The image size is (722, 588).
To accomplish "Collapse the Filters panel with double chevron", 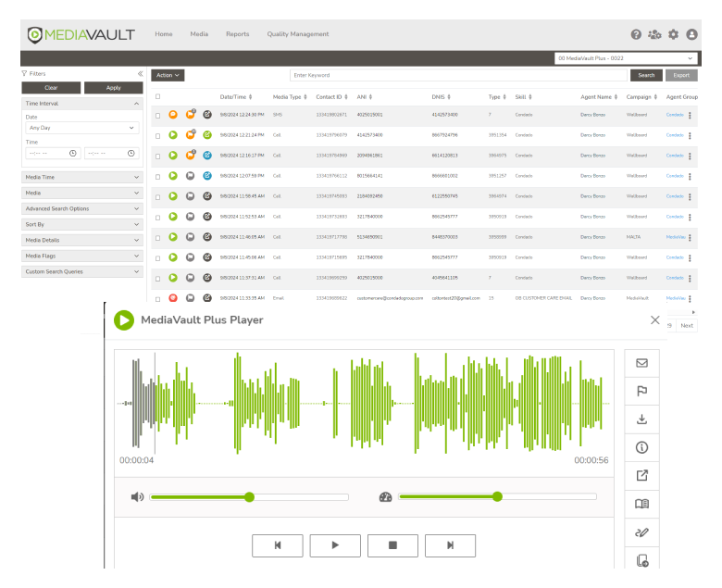I will pos(140,74).
